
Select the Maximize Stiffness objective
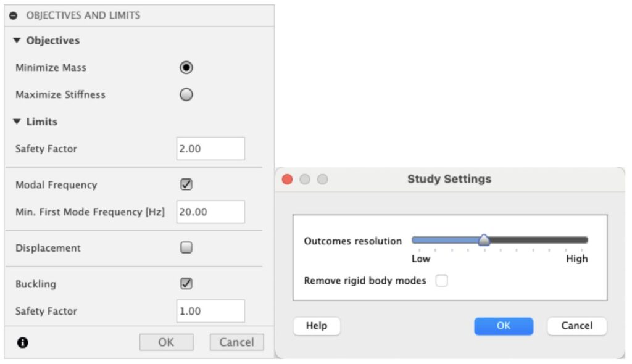point(186,94)
